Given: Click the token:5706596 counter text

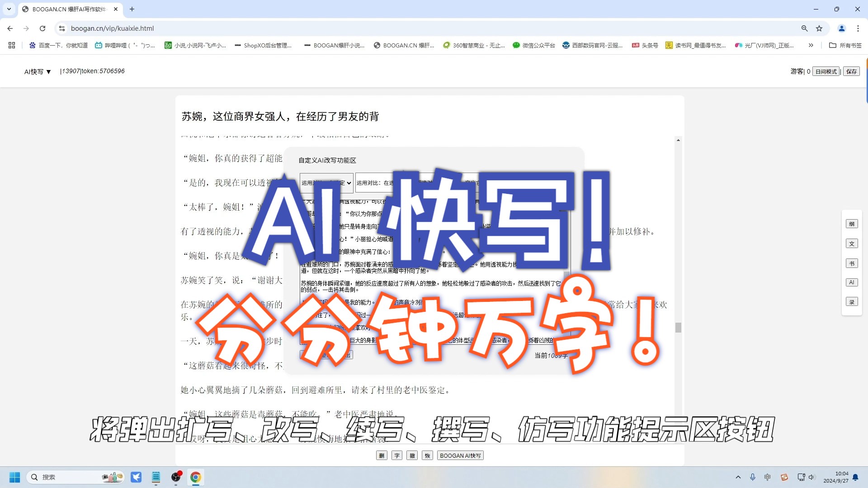Looking at the screenshot, I should [x=103, y=71].
